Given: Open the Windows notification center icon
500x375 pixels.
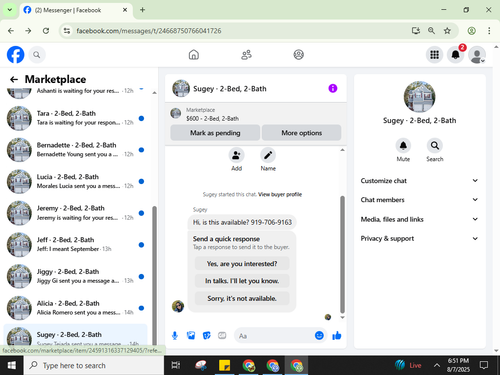Looking at the screenshot, I should click(484, 365).
